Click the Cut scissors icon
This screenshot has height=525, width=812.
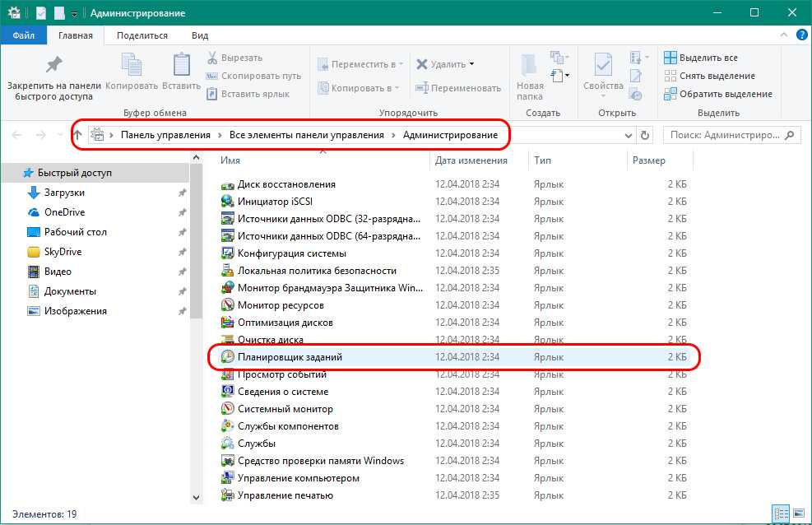211,58
